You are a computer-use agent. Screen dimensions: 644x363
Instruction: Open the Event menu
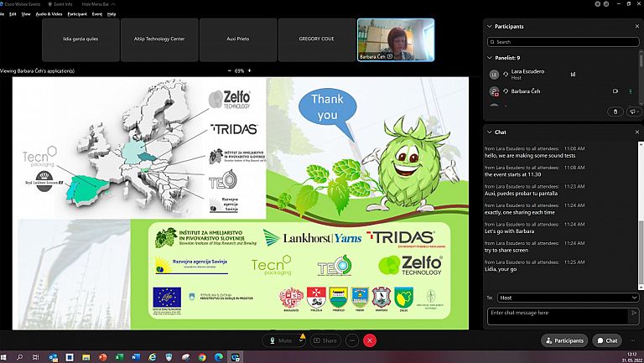point(97,14)
